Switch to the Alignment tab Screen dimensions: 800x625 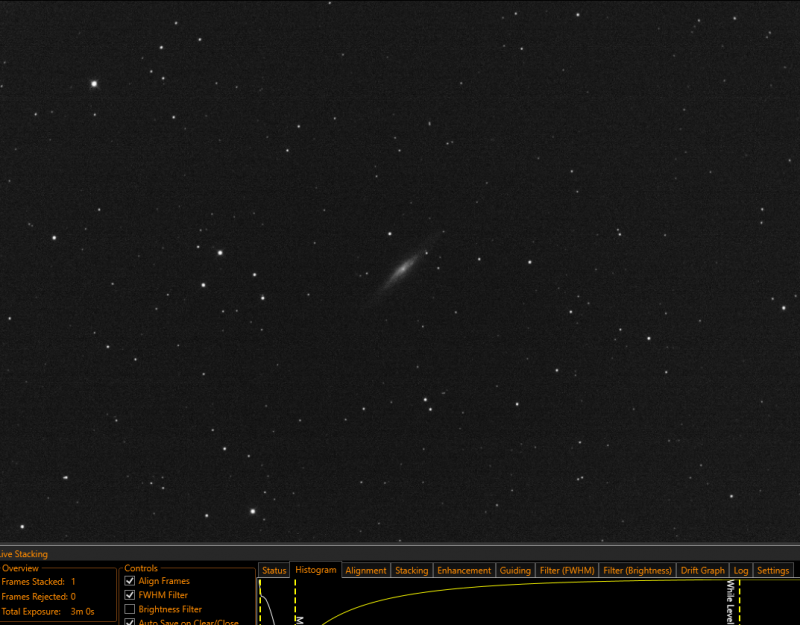(x=366, y=570)
